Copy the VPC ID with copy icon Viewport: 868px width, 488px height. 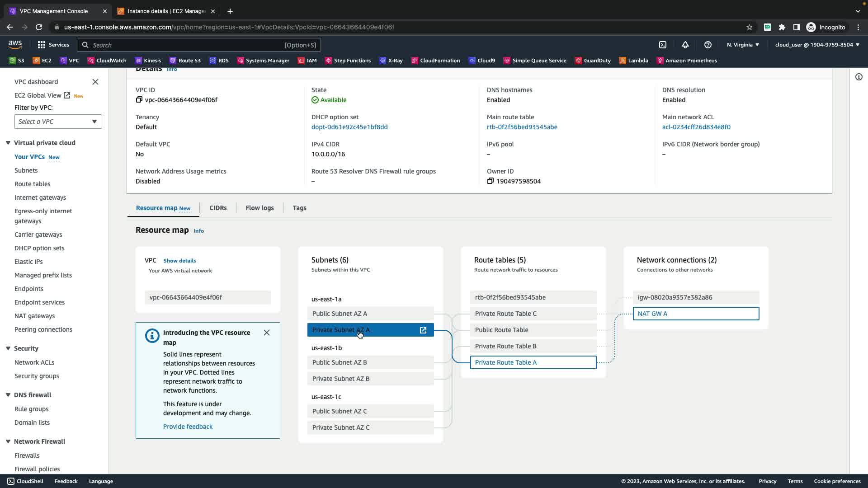[139, 100]
